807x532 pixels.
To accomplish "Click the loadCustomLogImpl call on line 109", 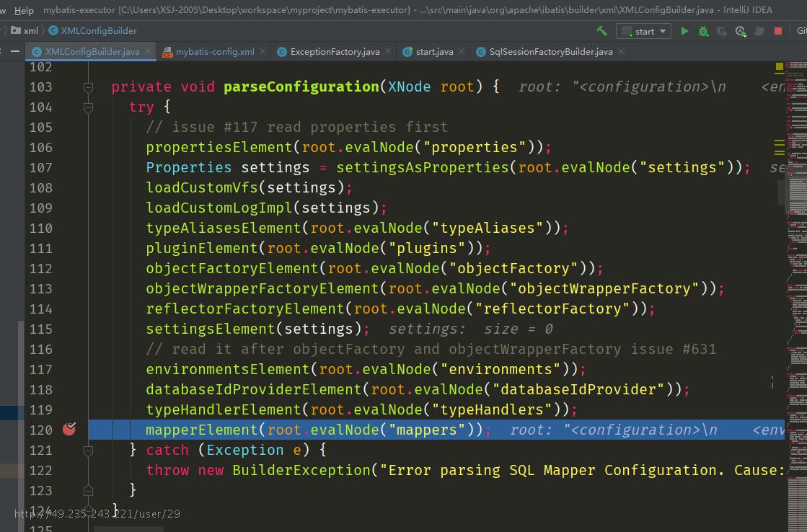I will point(219,208).
